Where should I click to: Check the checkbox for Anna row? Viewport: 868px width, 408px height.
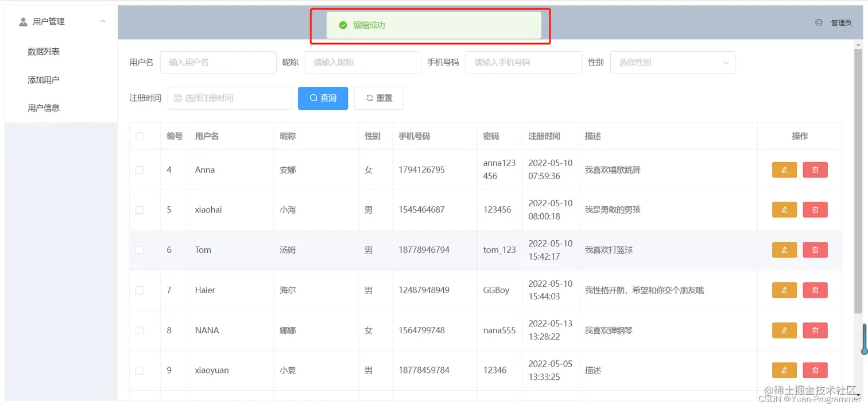139,170
